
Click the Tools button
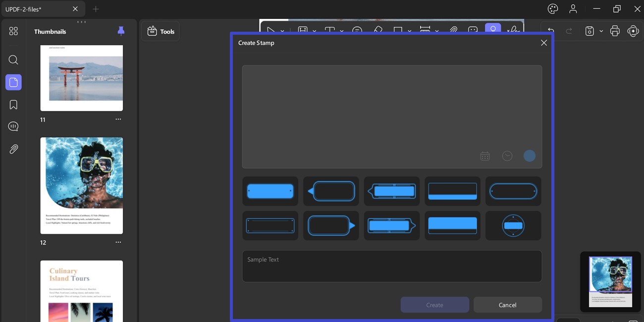tap(161, 31)
